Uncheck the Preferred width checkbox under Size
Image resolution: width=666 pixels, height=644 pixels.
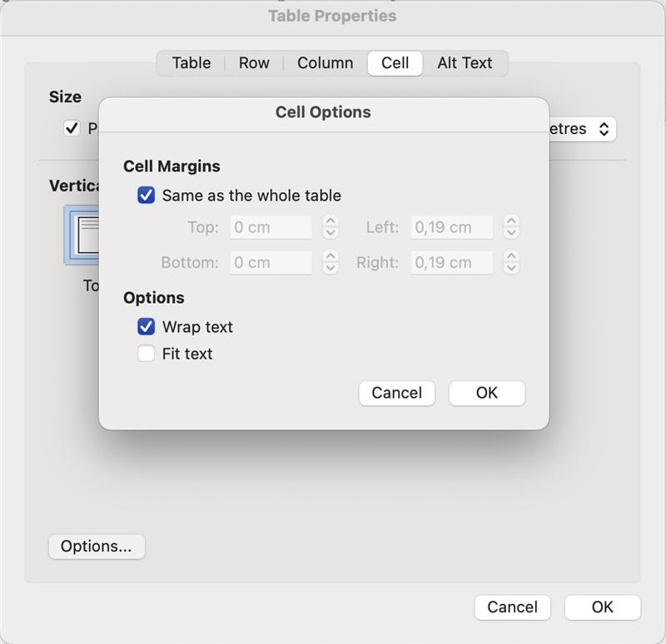pos(71,128)
